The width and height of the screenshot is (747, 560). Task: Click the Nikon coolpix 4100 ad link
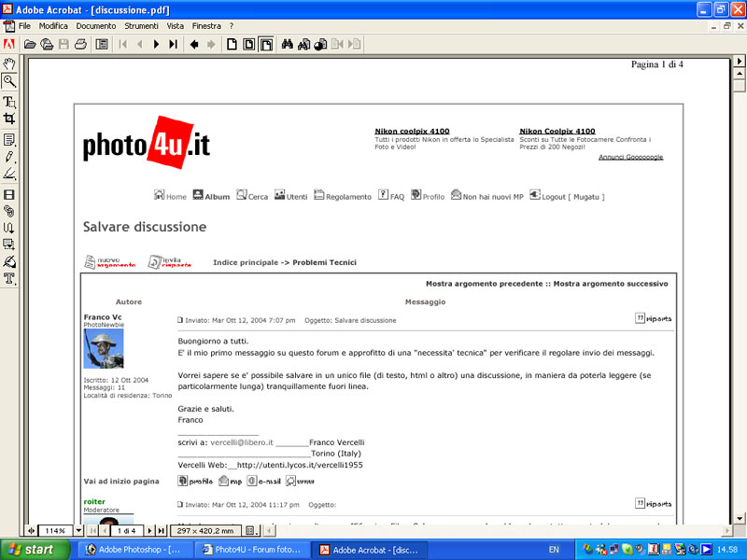(412, 132)
